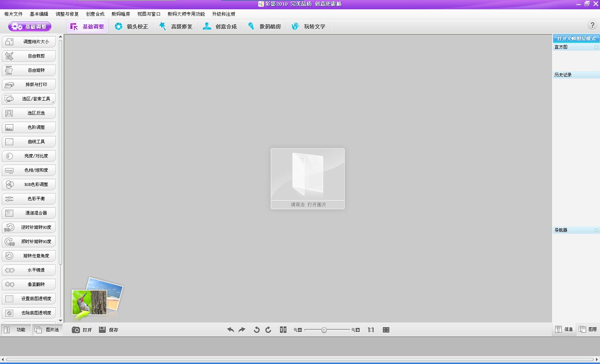Screen dimensions: 600x364
Task: Close the 导航器 navigator panel
Action: pyautogui.click(x=596, y=230)
